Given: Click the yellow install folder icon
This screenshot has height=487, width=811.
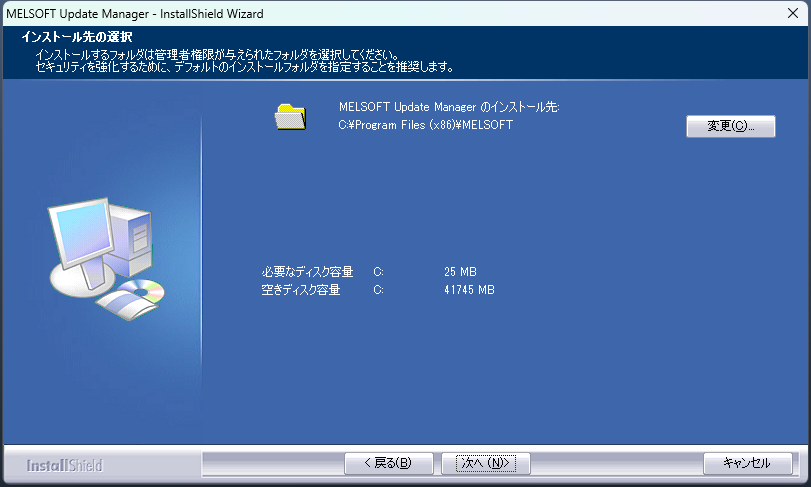Looking at the screenshot, I should (290, 116).
